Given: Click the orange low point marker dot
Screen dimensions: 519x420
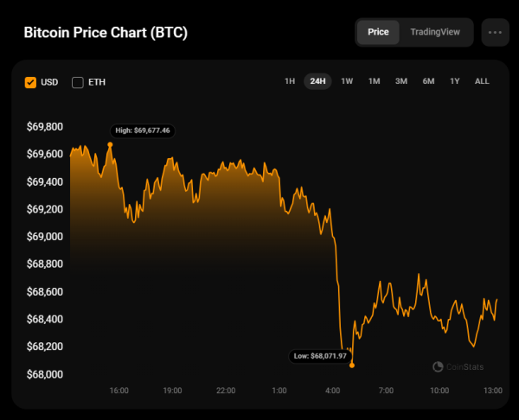Looking at the screenshot, I should tap(352, 365).
